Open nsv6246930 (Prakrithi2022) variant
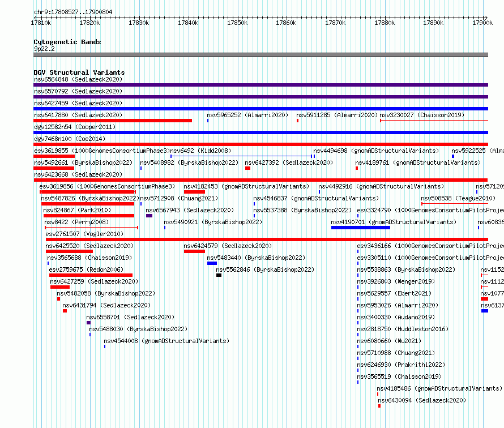This screenshot has width=504, height=428. pyautogui.click(x=401, y=365)
